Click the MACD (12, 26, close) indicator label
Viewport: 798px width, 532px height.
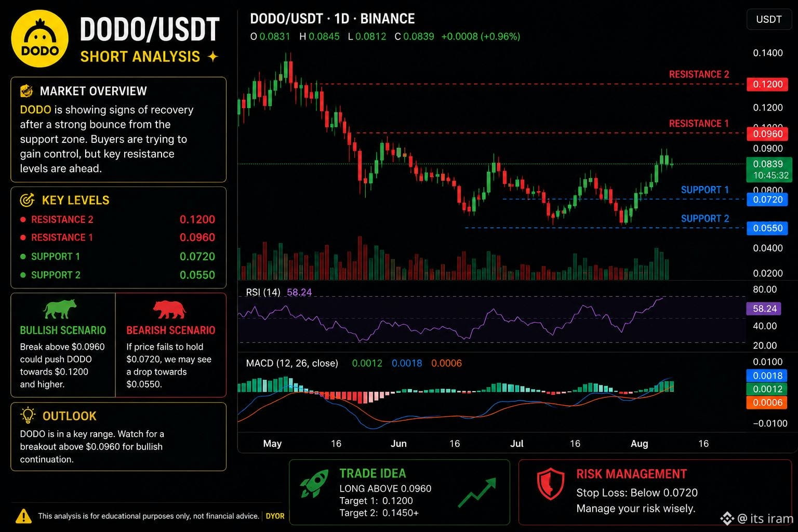tap(292, 363)
